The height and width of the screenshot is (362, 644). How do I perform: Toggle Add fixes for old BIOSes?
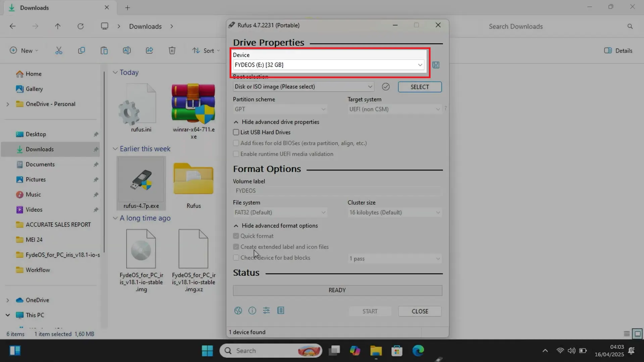(236, 143)
